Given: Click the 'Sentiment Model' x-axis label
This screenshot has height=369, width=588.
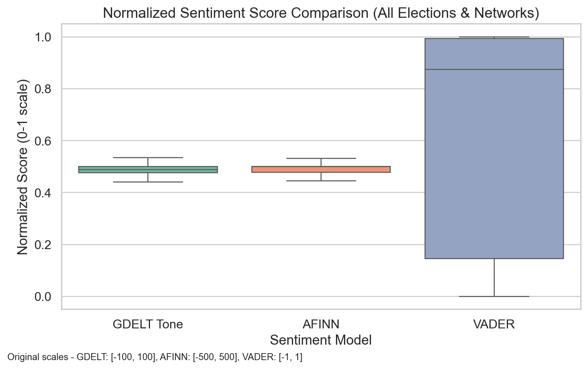Looking at the screenshot, I should click(321, 340).
